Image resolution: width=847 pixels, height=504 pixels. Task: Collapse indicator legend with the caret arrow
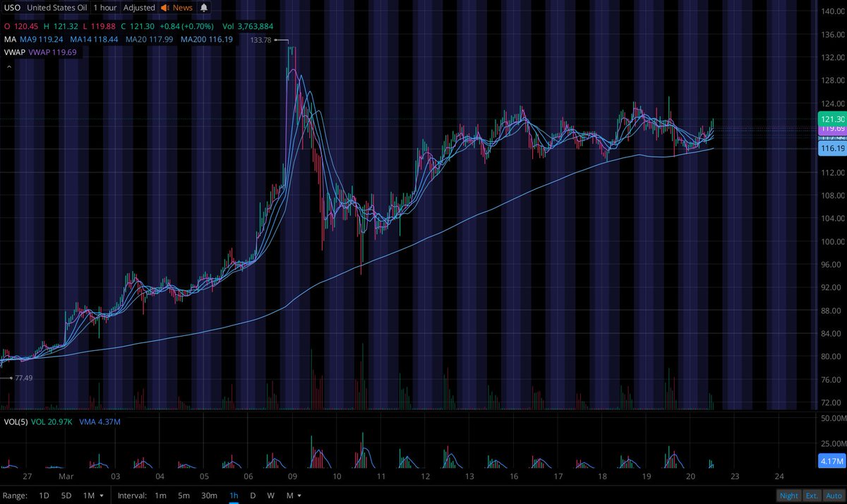pos(9,67)
